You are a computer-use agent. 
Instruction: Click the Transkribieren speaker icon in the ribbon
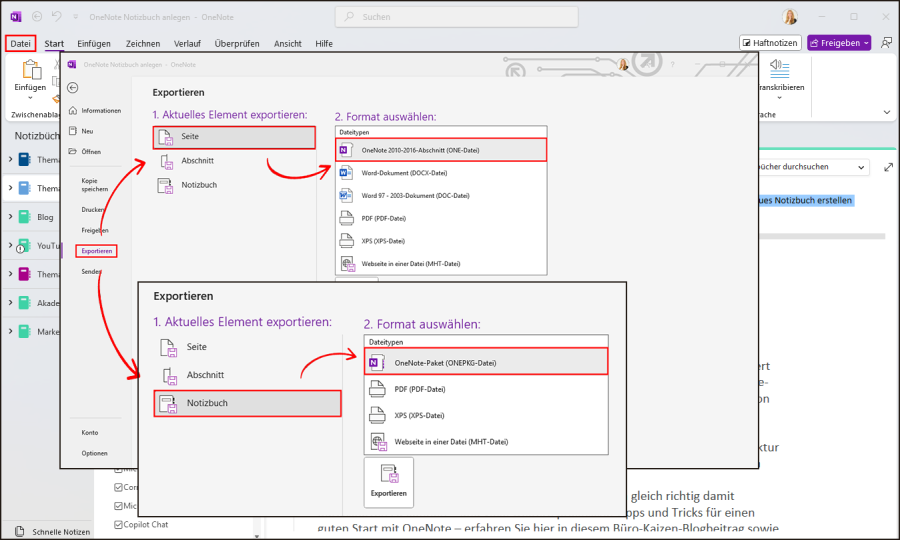(779, 68)
